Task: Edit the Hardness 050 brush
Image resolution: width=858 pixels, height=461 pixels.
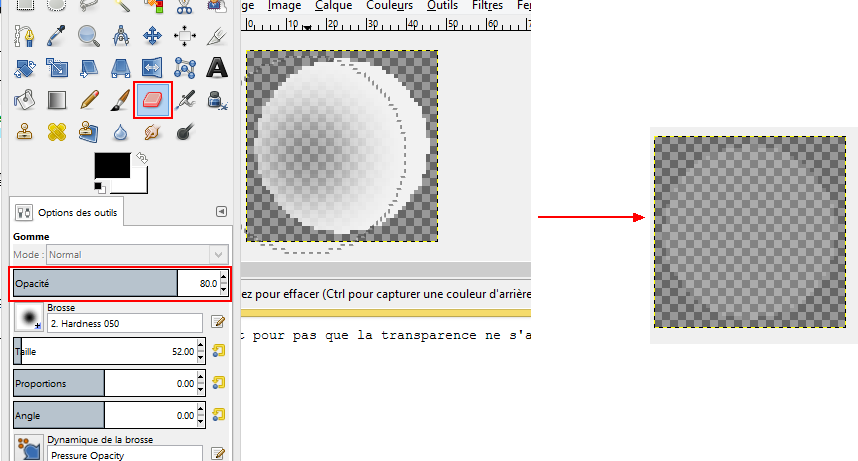Action: (x=218, y=322)
